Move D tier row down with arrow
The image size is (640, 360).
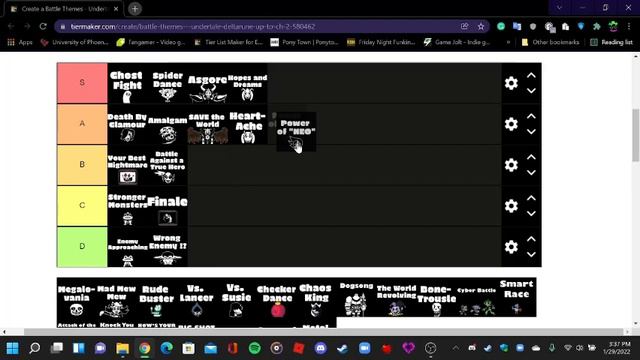click(x=531, y=254)
